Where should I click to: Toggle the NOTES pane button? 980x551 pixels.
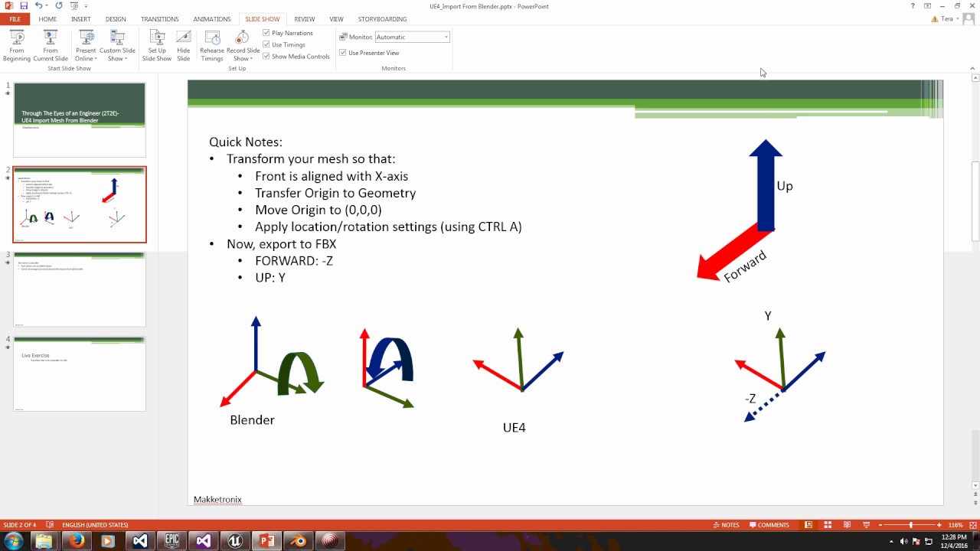(x=726, y=525)
